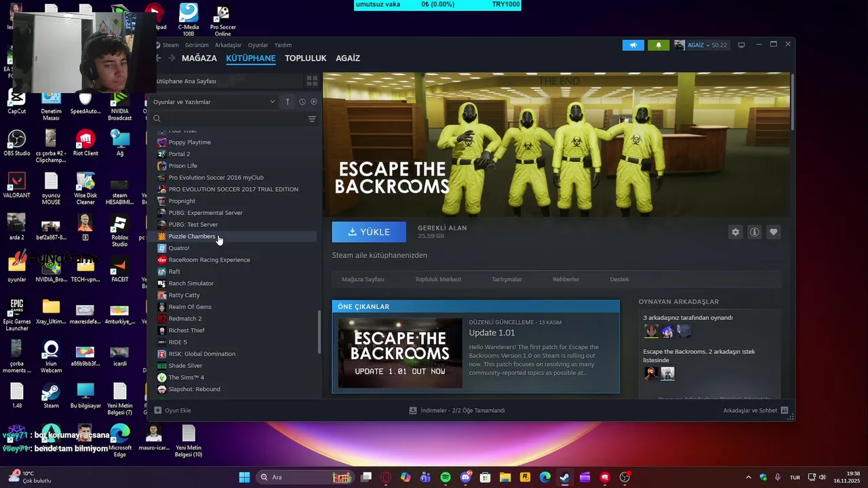
Task: Click the game page vertical scrollbar
Action: (x=792, y=102)
